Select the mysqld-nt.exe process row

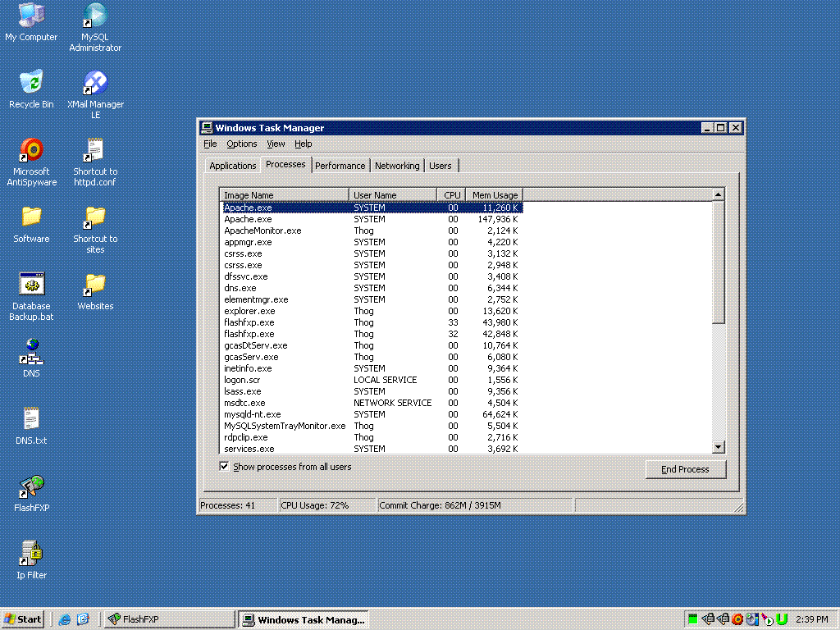point(253,414)
